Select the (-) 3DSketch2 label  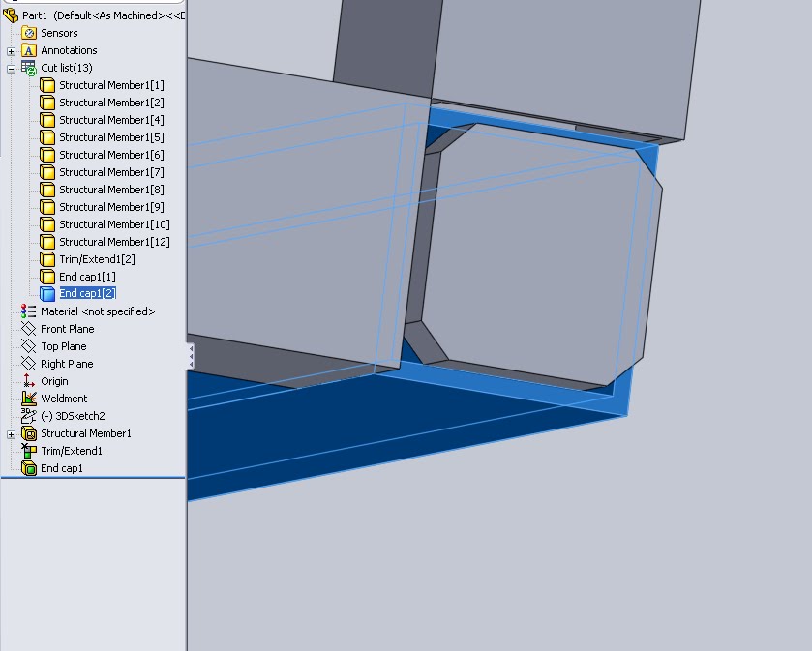click(73, 416)
